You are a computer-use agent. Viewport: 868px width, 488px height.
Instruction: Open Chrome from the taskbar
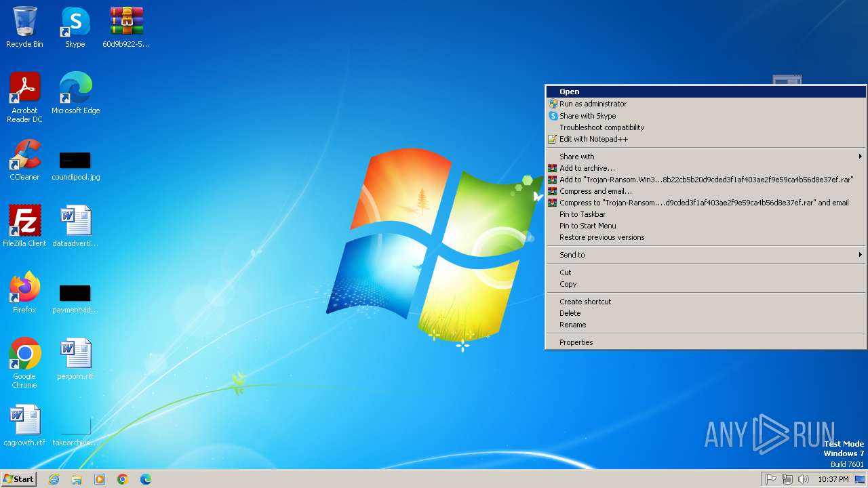pyautogui.click(x=123, y=479)
